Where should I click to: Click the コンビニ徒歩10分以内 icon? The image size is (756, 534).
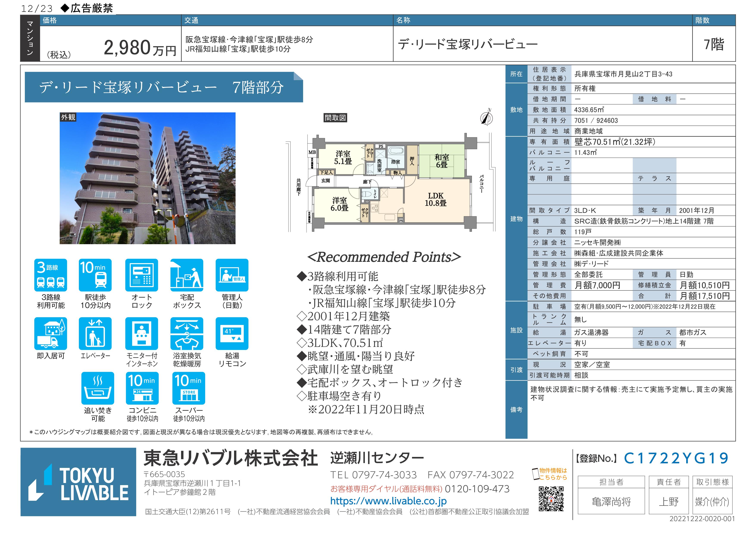click(142, 388)
